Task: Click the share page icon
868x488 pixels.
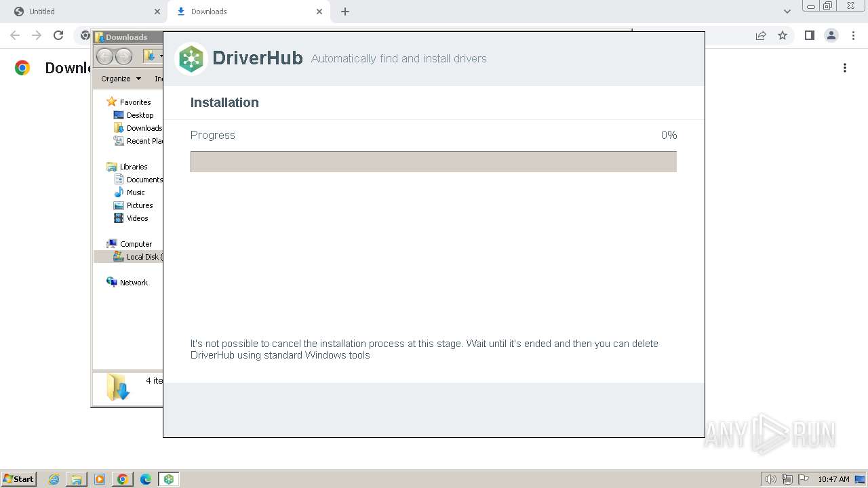Action: pos(761,35)
